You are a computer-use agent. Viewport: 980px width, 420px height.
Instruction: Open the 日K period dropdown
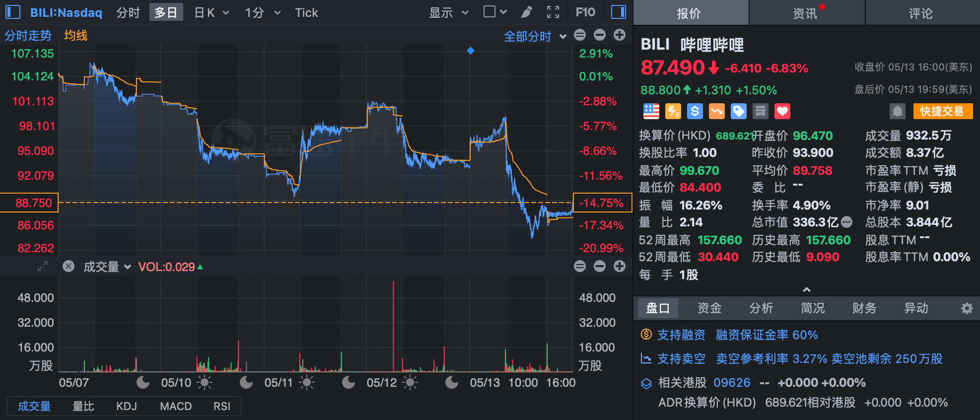pyautogui.click(x=211, y=12)
